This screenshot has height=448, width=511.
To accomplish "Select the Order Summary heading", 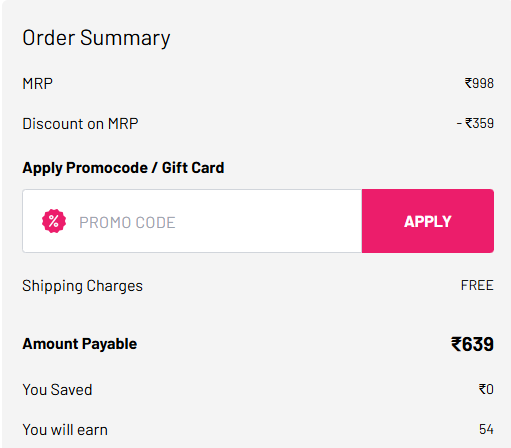I will pyautogui.click(x=96, y=38).
